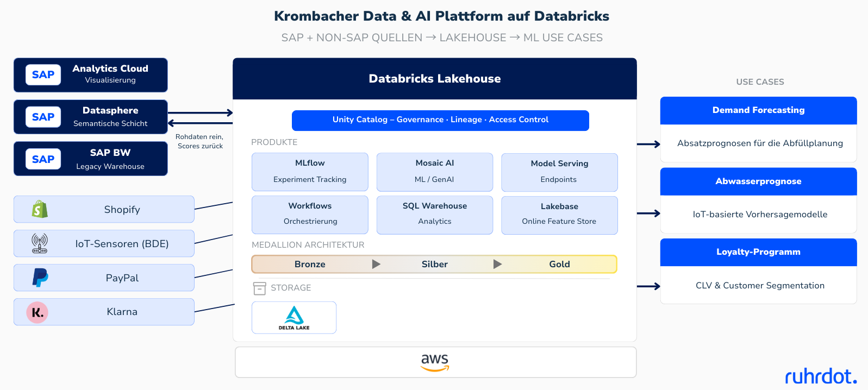The height and width of the screenshot is (390, 868).
Task: Click 'Absatzprognosen für die Abfüllplanung' text
Action: [760, 143]
